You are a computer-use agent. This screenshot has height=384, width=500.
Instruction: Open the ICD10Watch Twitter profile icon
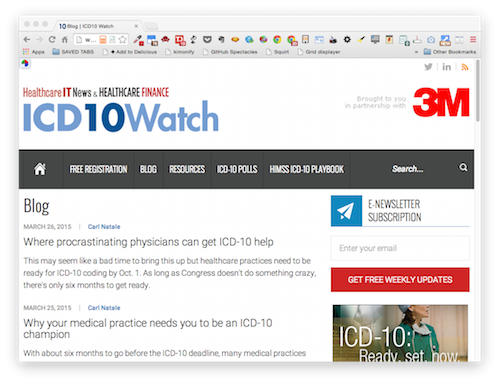coord(428,67)
